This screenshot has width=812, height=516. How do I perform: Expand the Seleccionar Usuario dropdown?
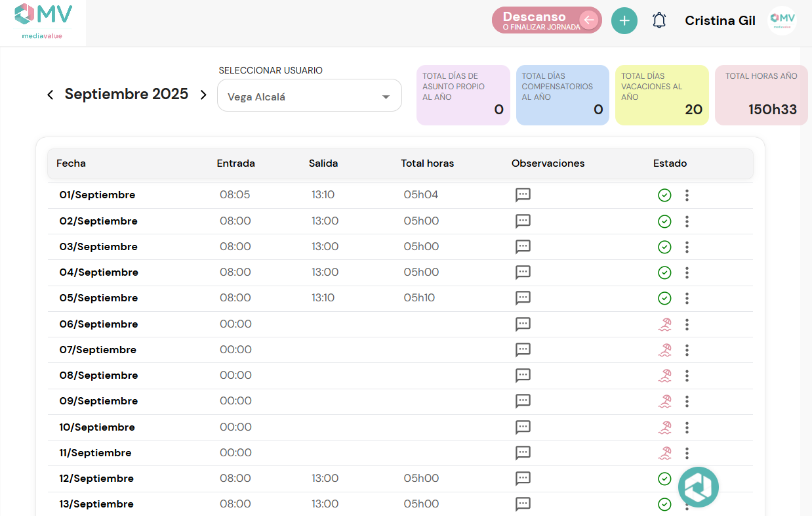310,97
